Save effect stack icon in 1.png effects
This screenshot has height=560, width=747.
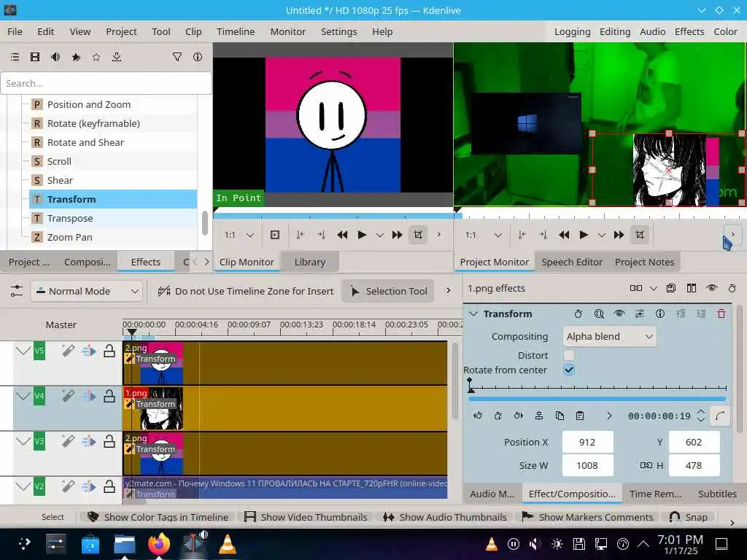click(671, 288)
